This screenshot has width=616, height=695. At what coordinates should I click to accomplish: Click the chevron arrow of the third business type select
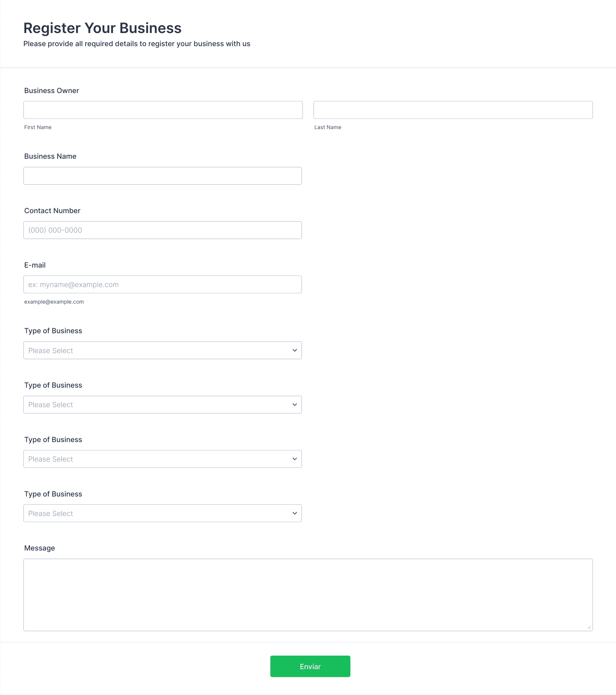[x=294, y=459]
